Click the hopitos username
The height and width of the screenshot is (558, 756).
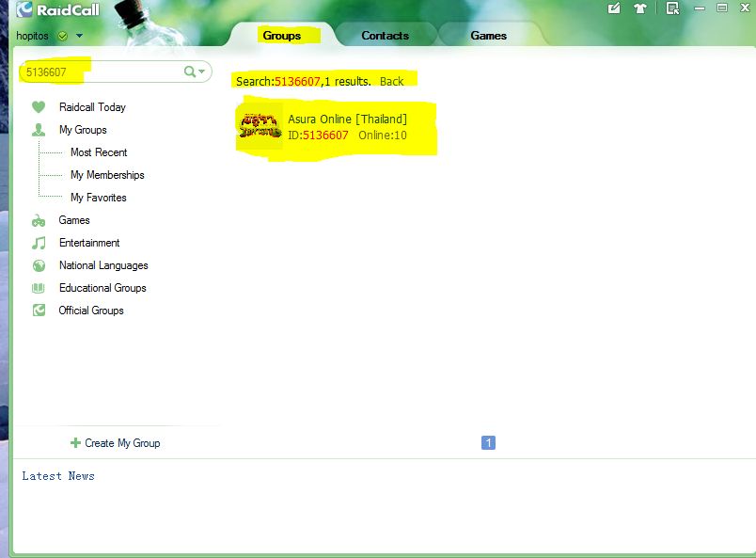[x=32, y=36]
